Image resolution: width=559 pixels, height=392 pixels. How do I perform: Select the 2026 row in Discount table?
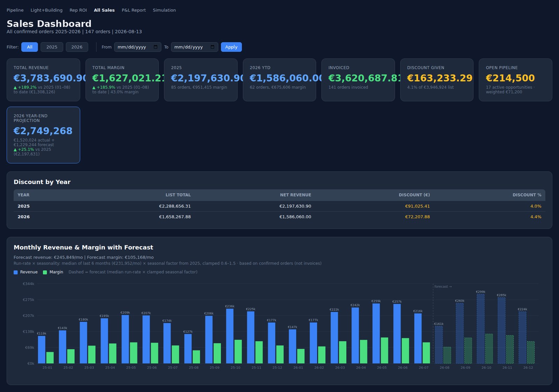click(279, 217)
